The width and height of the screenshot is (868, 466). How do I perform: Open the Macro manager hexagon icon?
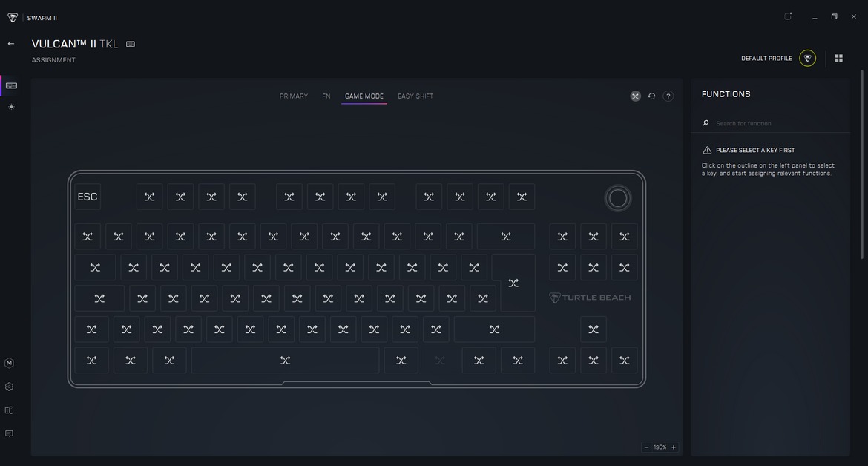point(9,363)
